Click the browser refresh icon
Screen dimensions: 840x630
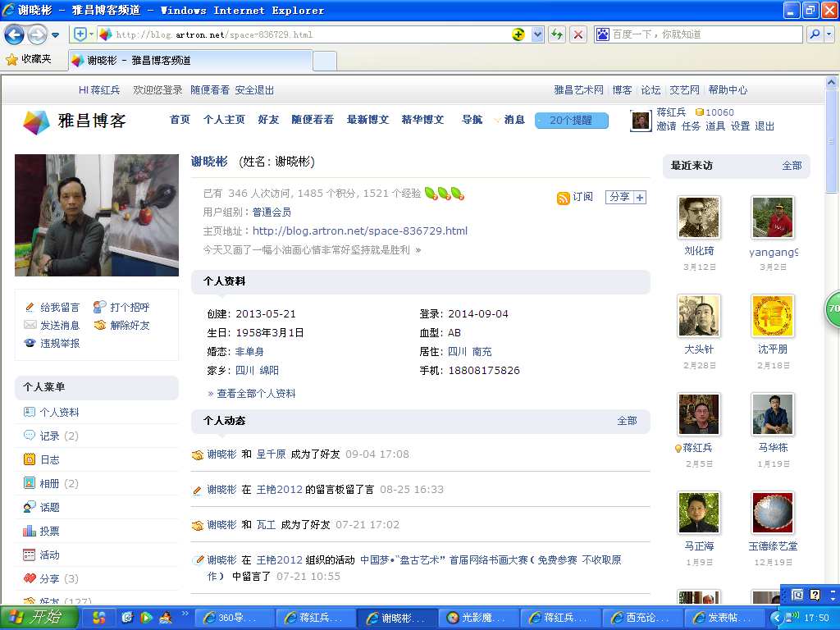pos(557,34)
